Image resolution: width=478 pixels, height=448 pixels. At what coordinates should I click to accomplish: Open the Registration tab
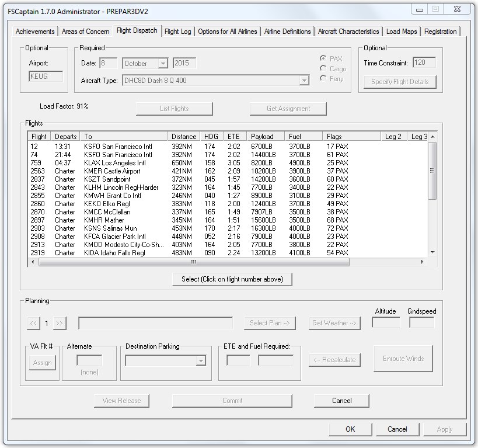pos(440,32)
